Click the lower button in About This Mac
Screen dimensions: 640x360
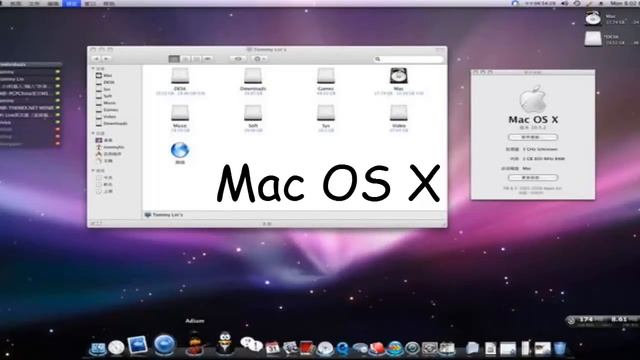533,178
